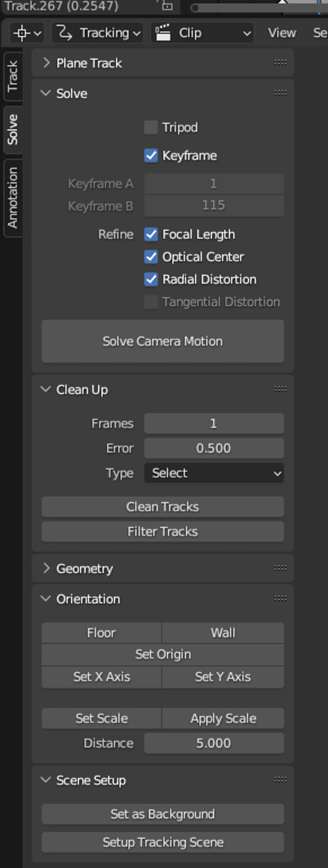Uncheck the Keyframe option

click(151, 155)
